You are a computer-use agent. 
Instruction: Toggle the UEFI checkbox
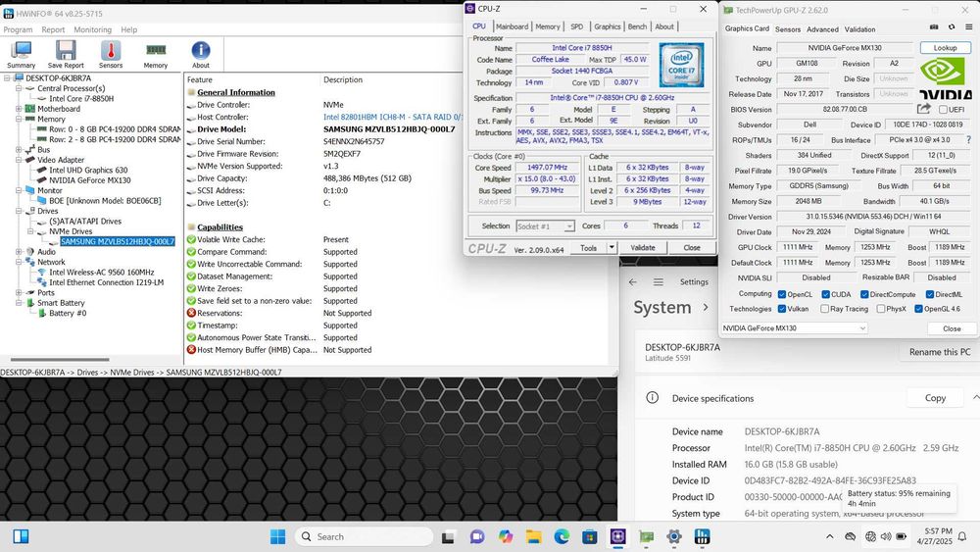pyautogui.click(x=944, y=110)
